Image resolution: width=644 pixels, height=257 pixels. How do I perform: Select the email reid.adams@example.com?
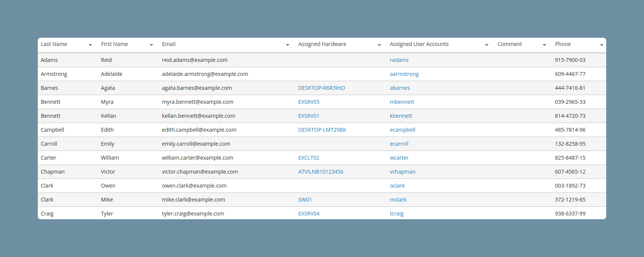195,60
